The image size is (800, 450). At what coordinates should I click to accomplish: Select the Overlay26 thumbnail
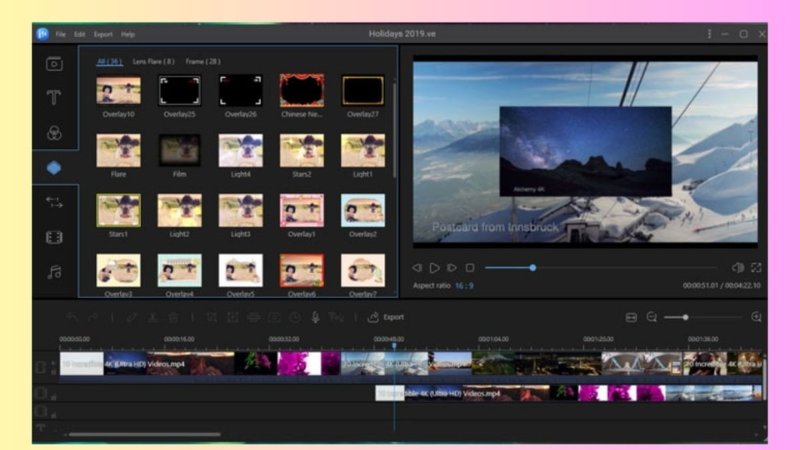tap(241, 91)
